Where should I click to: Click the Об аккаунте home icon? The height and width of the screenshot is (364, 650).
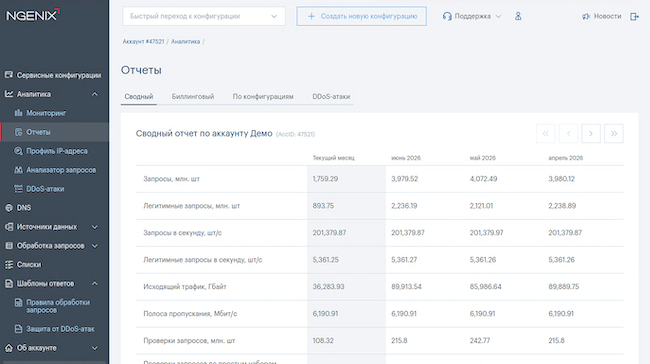pos(9,348)
